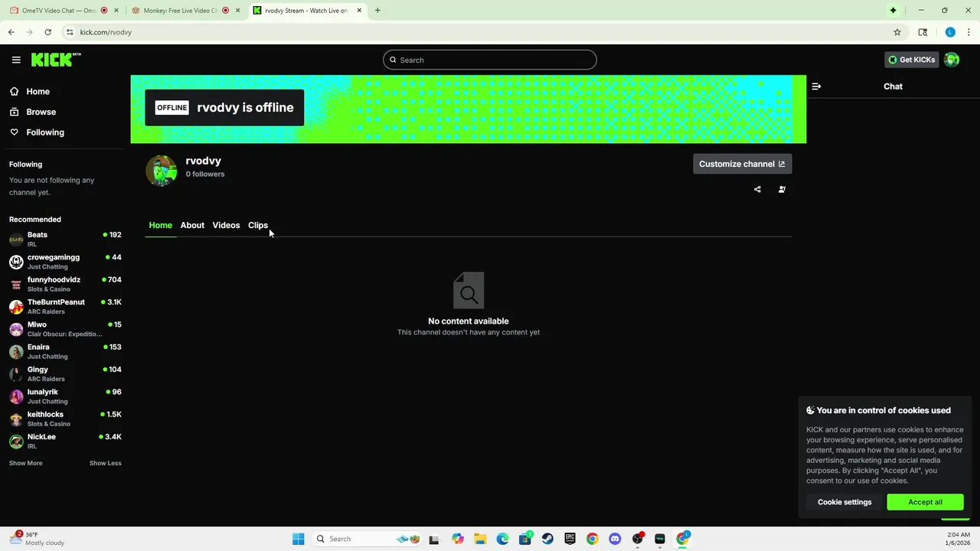Open the user profile avatar menu
Viewport: 980px width, 551px height.
pyautogui.click(x=952, y=60)
